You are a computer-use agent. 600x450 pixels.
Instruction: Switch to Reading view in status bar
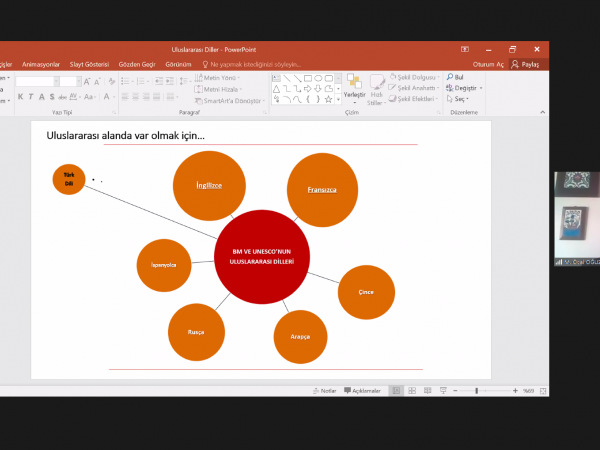pos(428,391)
